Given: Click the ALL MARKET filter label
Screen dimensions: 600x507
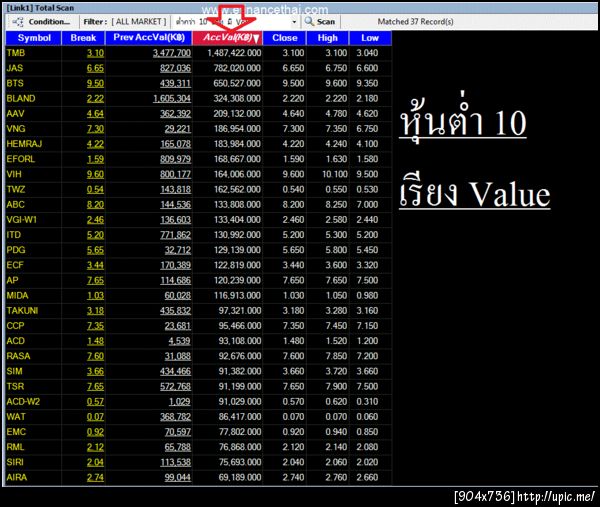Looking at the screenshot, I should (139, 22).
